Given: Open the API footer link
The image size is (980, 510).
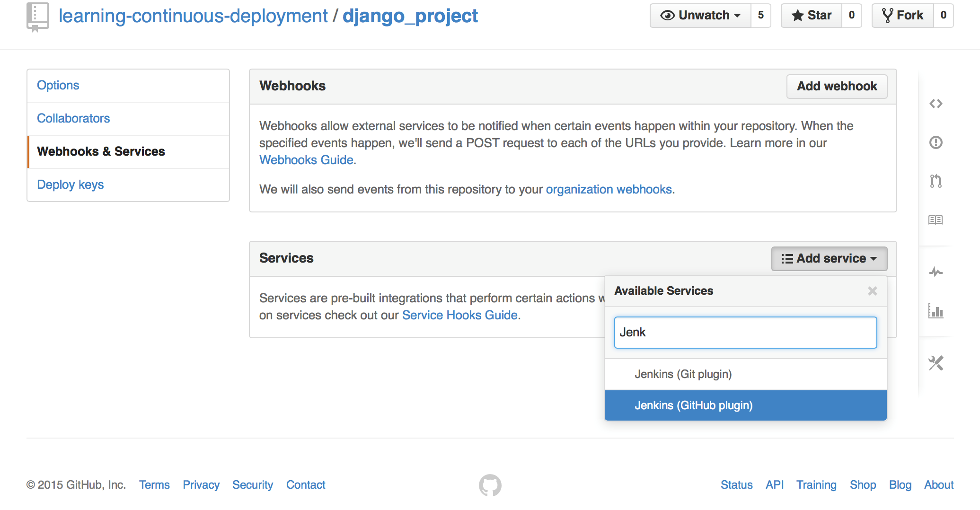Looking at the screenshot, I should click(775, 485).
